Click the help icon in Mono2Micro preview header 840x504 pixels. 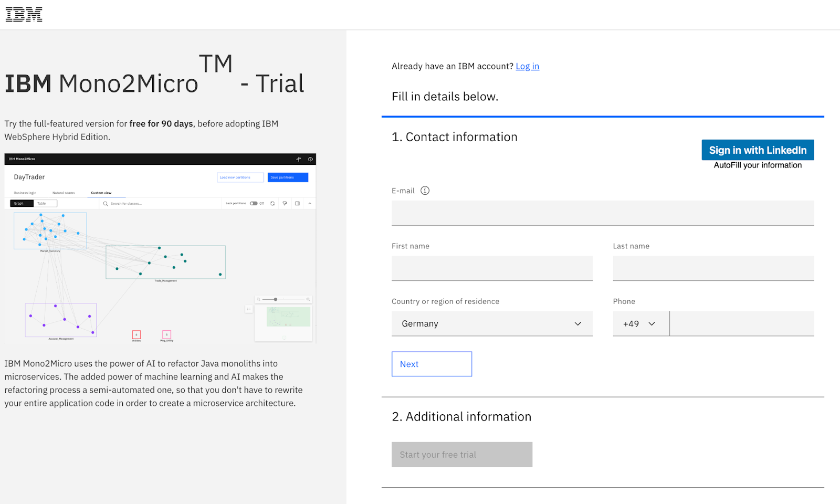click(x=310, y=159)
